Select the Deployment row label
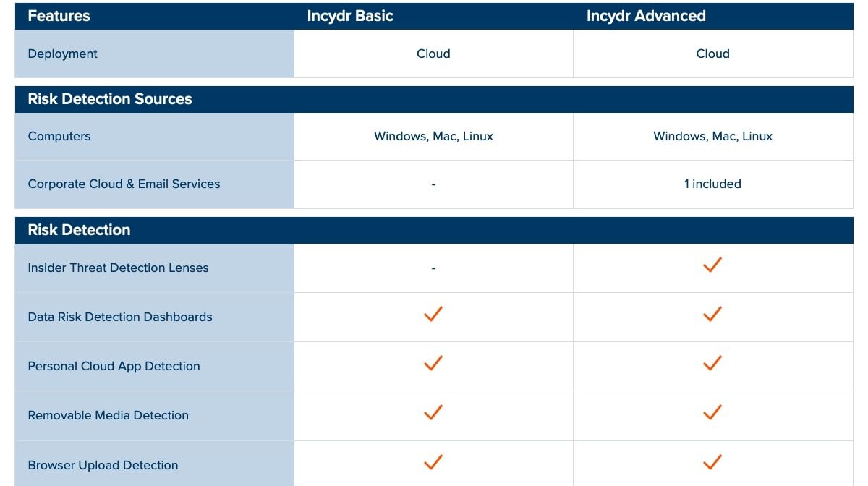The height and width of the screenshot is (486, 868). point(62,54)
